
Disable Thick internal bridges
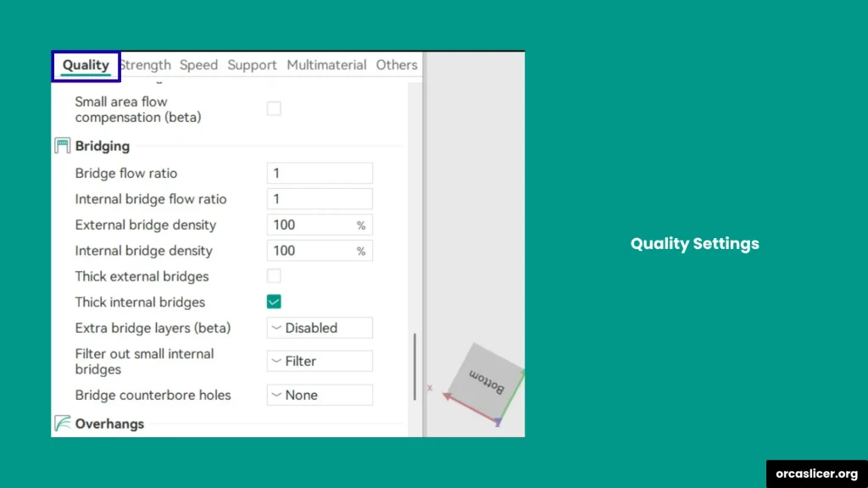click(x=274, y=301)
